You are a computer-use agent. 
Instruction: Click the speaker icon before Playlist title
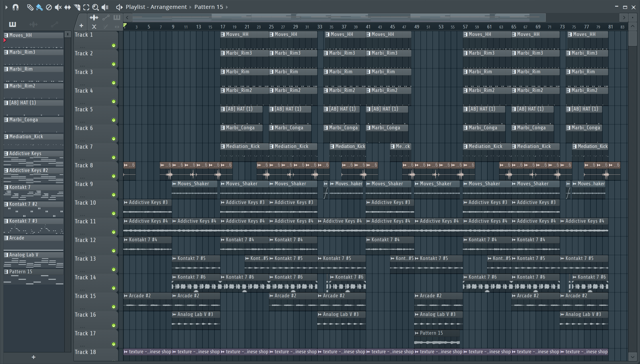tap(119, 7)
